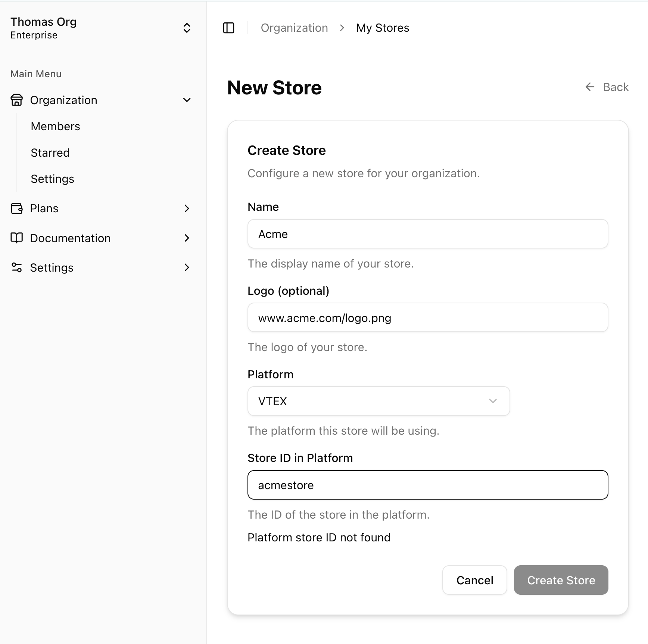Open the Thomas Org organization switcher
The height and width of the screenshot is (644, 648).
pyautogui.click(x=101, y=28)
